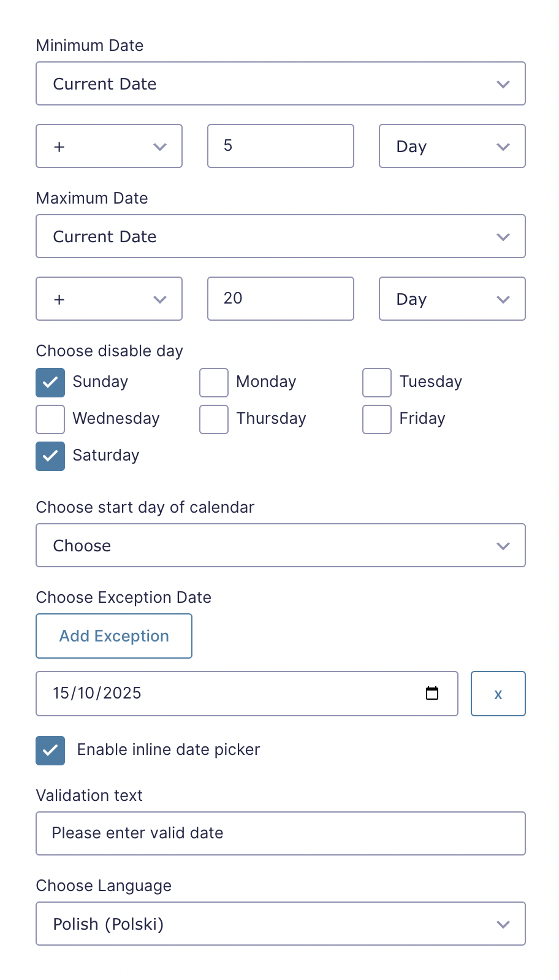559x980 pixels.
Task: Enable the Wednesday disable day checkbox
Action: click(x=50, y=419)
